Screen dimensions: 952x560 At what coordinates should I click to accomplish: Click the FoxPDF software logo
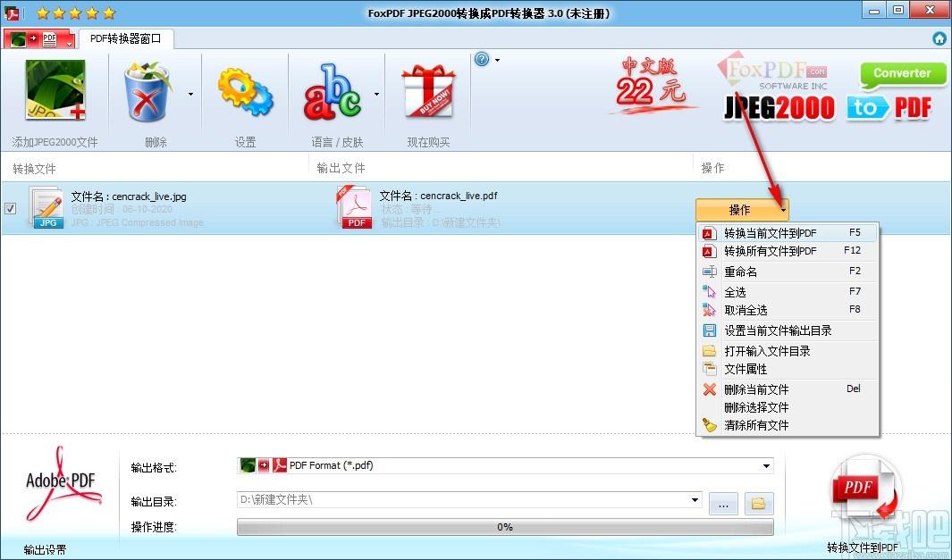tap(772, 71)
